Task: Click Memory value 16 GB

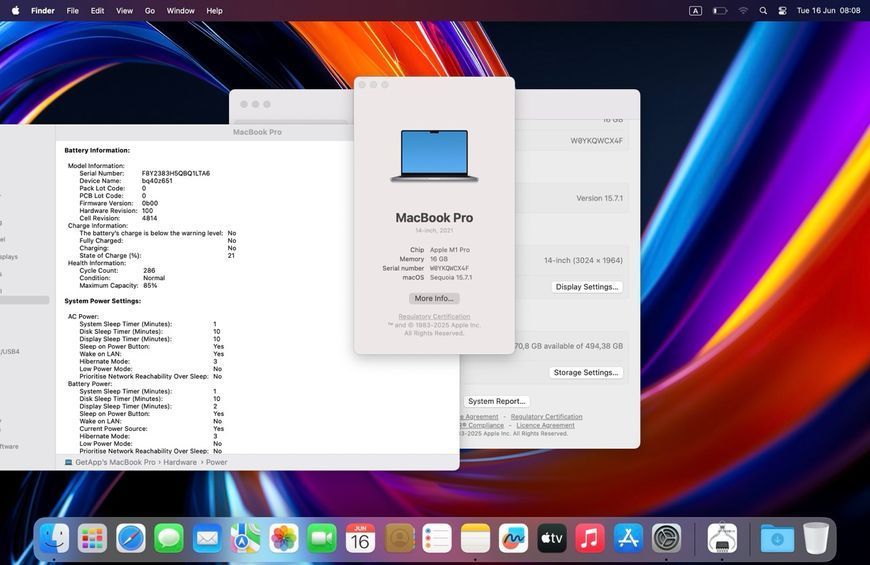Action: (439, 259)
